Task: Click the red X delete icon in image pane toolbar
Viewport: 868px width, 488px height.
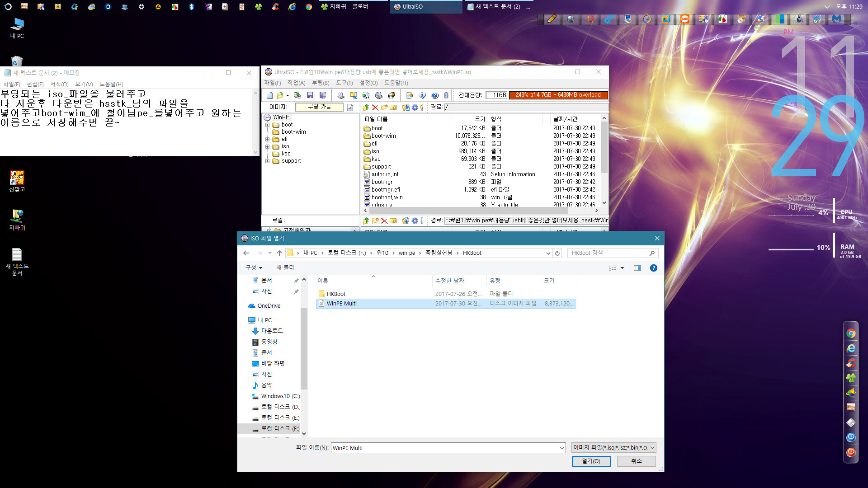Action: (x=375, y=107)
